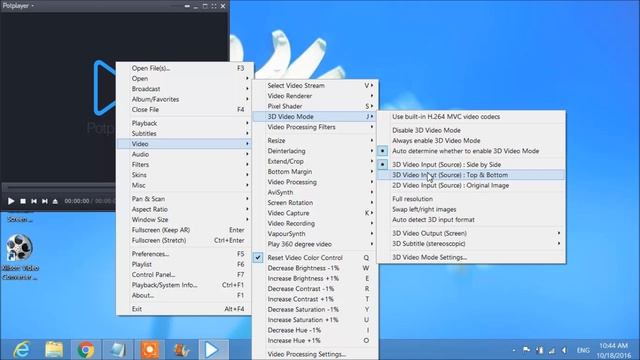Toggle Swap left/right images

[x=471, y=209]
